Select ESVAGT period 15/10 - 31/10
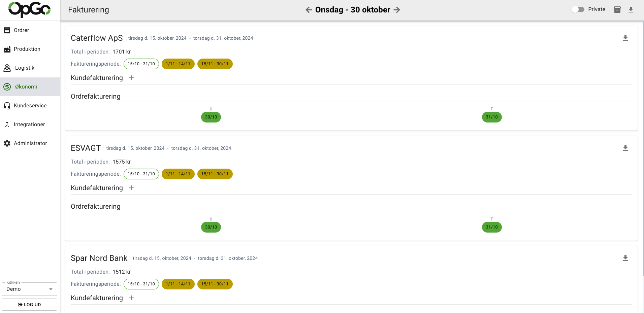This screenshot has height=313, width=644. (x=141, y=174)
